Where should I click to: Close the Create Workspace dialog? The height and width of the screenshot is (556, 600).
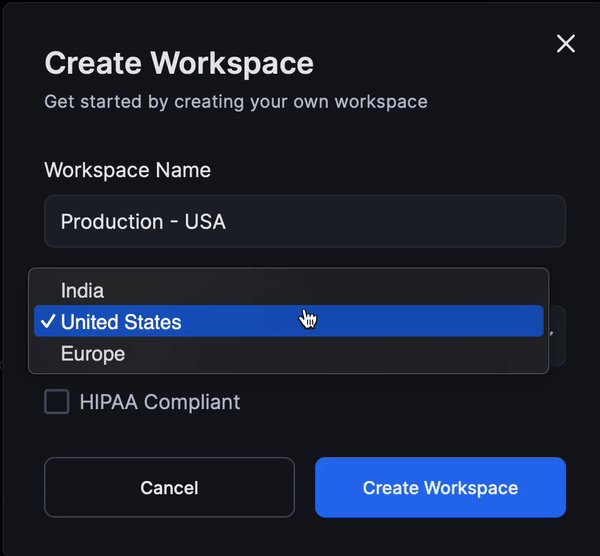click(565, 43)
